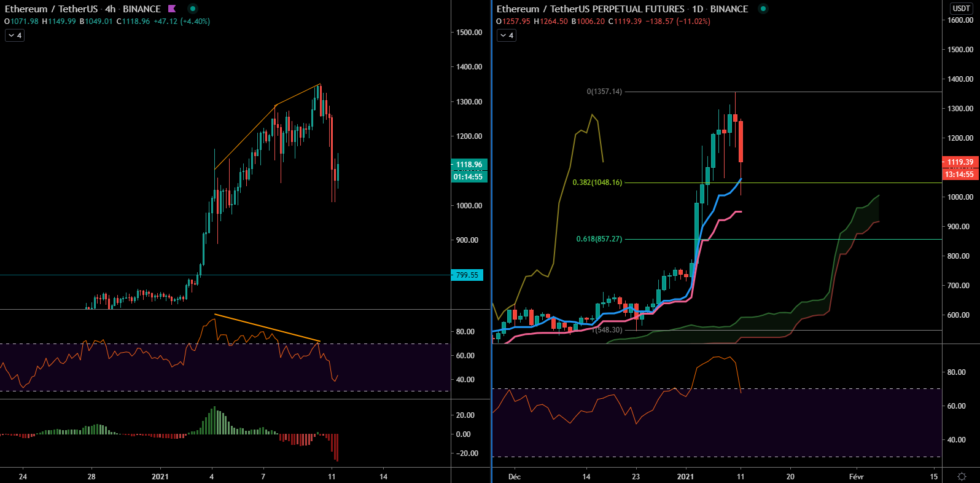Click the 799.55 horizontal line price label
Image resolution: width=980 pixels, height=483 pixels.
(467, 275)
